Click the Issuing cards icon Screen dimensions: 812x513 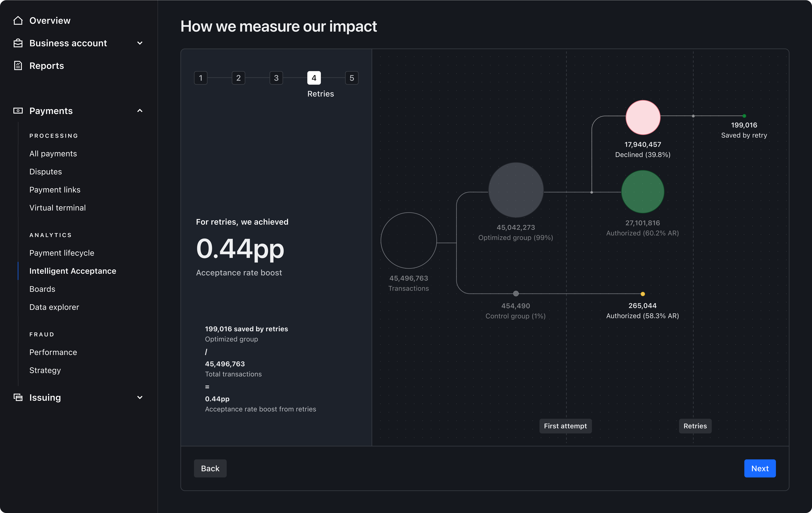pyautogui.click(x=18, y=397)
